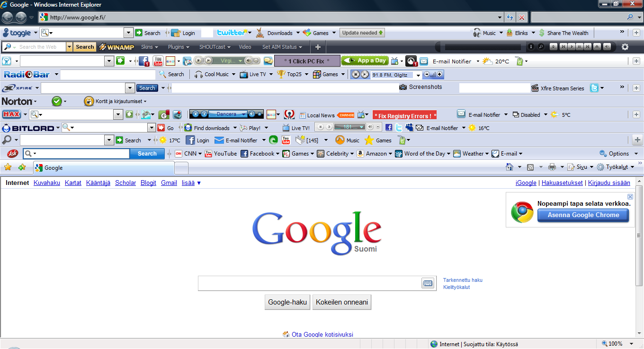Open Local News on the MAX toolbar
The width and height of the screenshot is (644, 349).
tap(316, 115)
